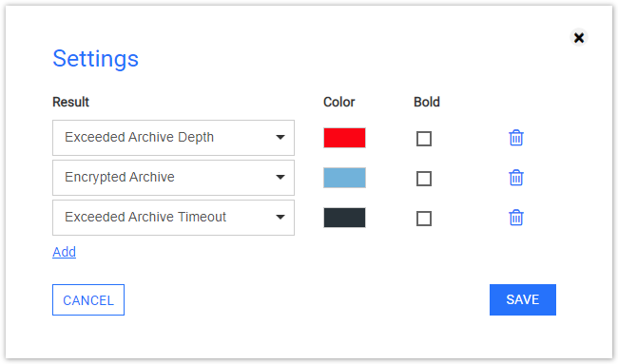The height and width of the screenshot is (364, 618).
Task: Open the light blue color swatch
Action: click(x=344, y=178)
